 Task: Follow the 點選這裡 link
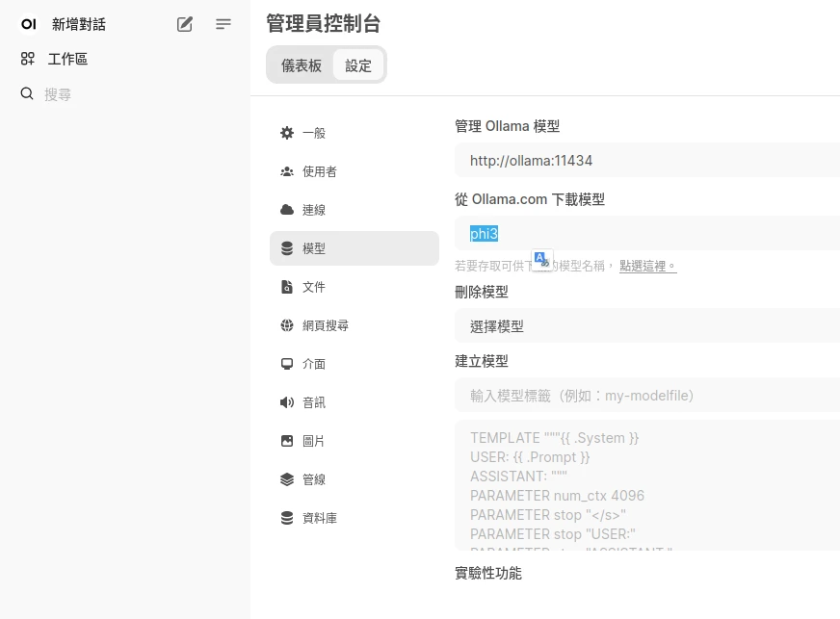coord(647,266)
